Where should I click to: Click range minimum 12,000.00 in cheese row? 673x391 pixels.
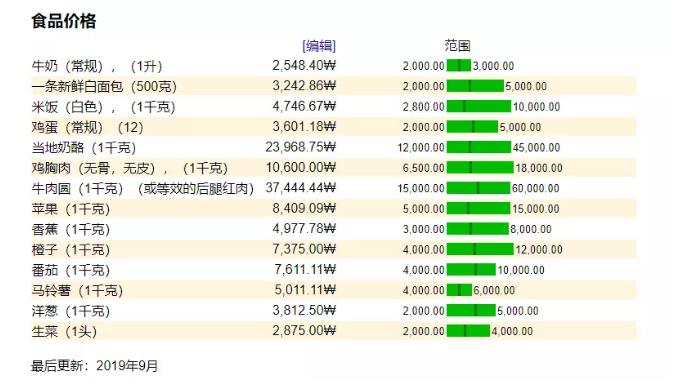pyautogui.click(x=421, y=148)
